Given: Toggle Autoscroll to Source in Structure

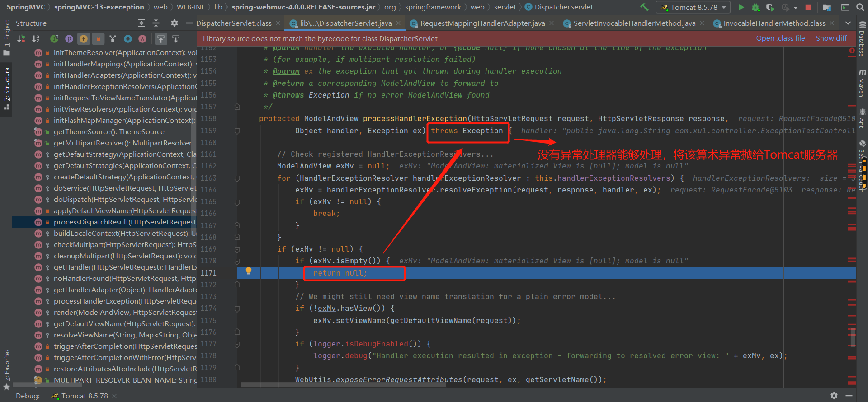Looking at the screenshot, I should (x=161, y=39).
